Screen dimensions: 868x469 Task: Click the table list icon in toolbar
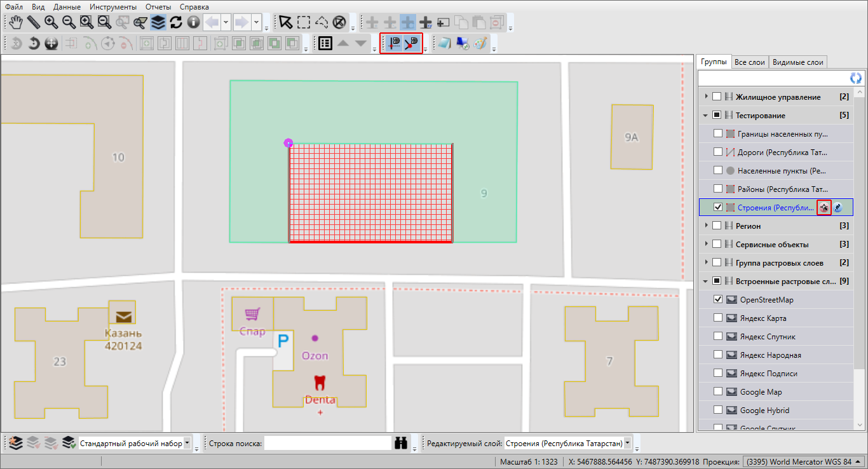[325, 43]
